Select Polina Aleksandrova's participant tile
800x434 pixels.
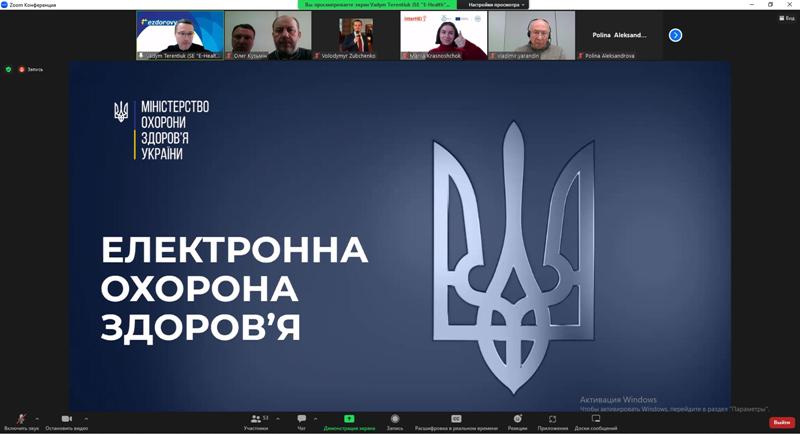619,36
